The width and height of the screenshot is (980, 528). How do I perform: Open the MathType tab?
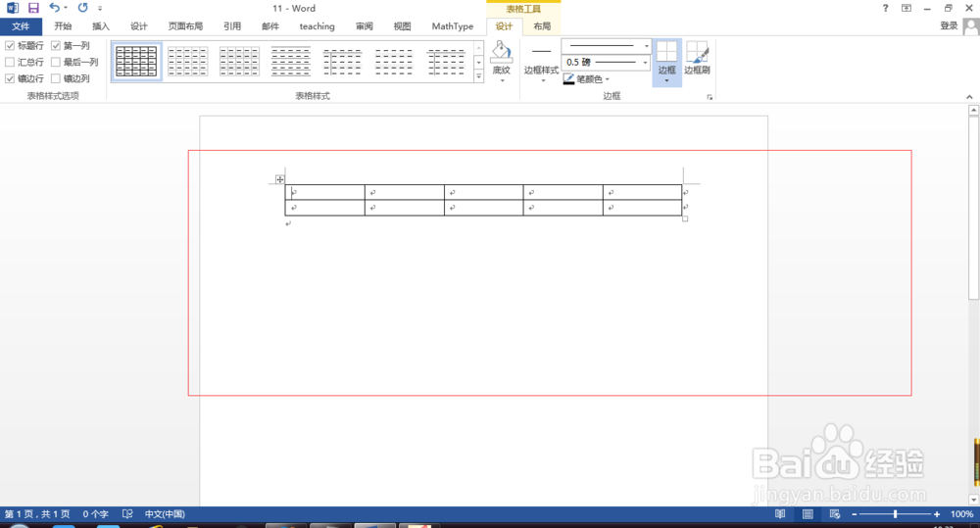[453, 26]
